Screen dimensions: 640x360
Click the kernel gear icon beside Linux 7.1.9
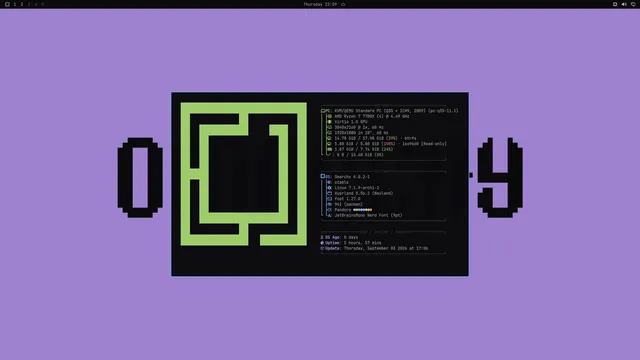329,188
